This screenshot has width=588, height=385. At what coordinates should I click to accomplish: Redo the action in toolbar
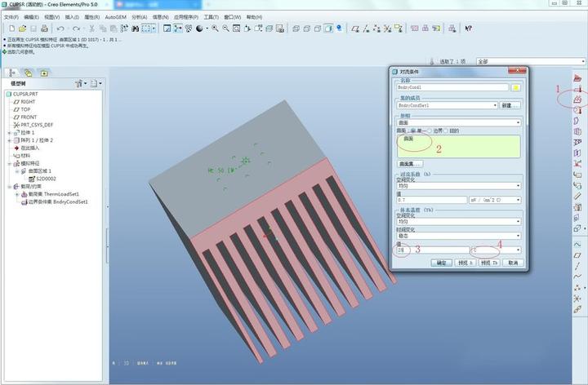tap(76, 29)
